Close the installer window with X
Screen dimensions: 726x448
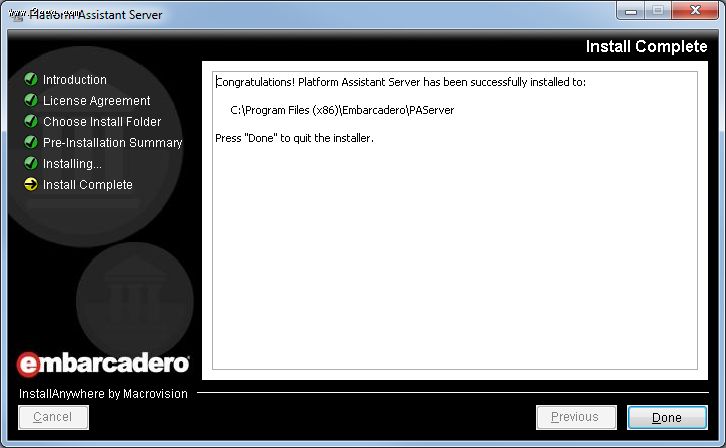click(x=695, y=11)
